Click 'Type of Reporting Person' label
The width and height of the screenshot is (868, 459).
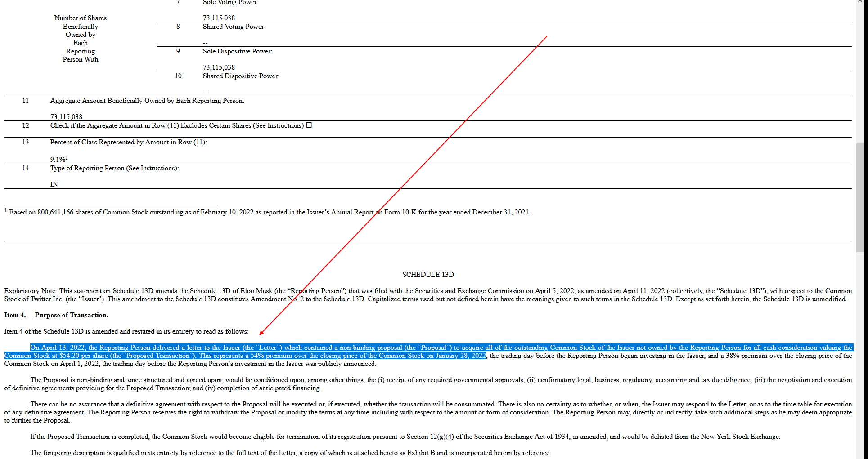point(114,168)
